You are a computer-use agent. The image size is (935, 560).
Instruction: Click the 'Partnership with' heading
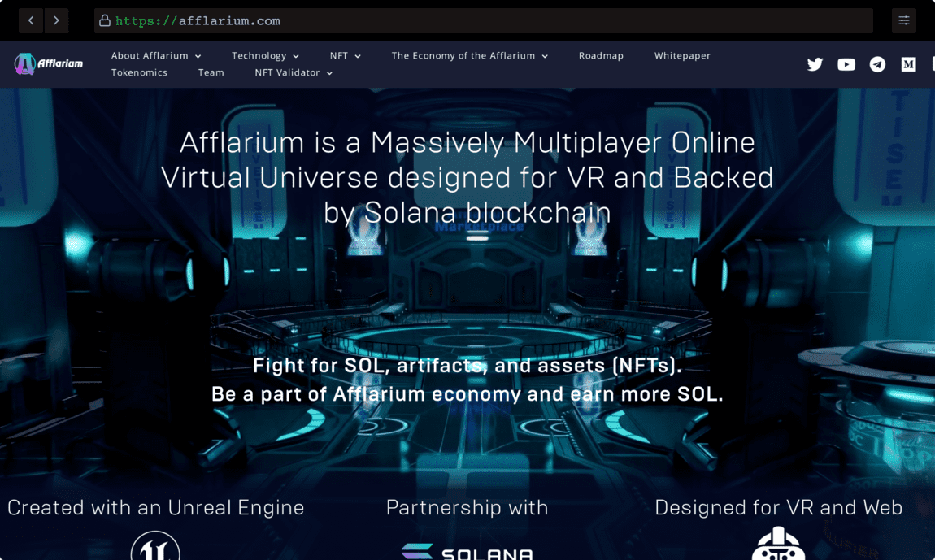pos(467,507)
